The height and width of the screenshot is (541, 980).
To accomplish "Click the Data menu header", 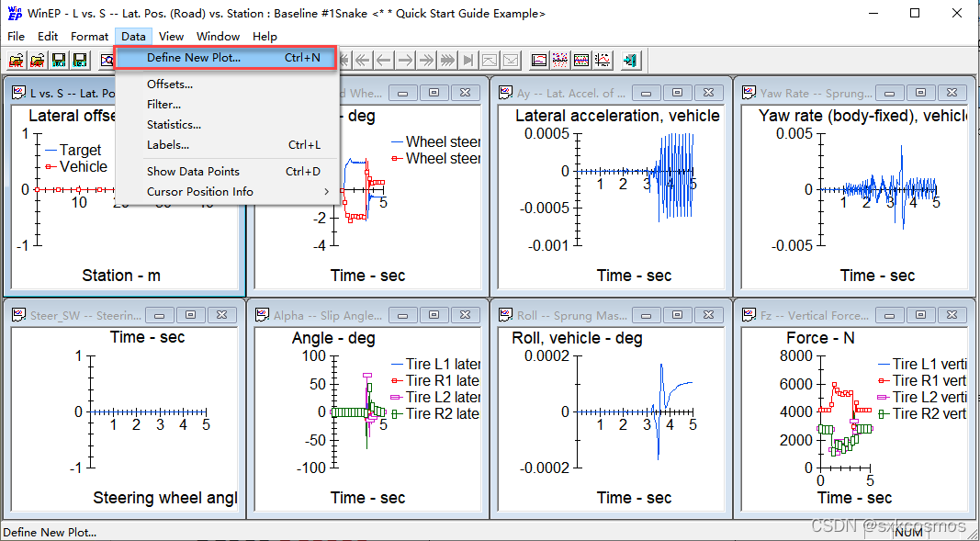I will 133,36.
